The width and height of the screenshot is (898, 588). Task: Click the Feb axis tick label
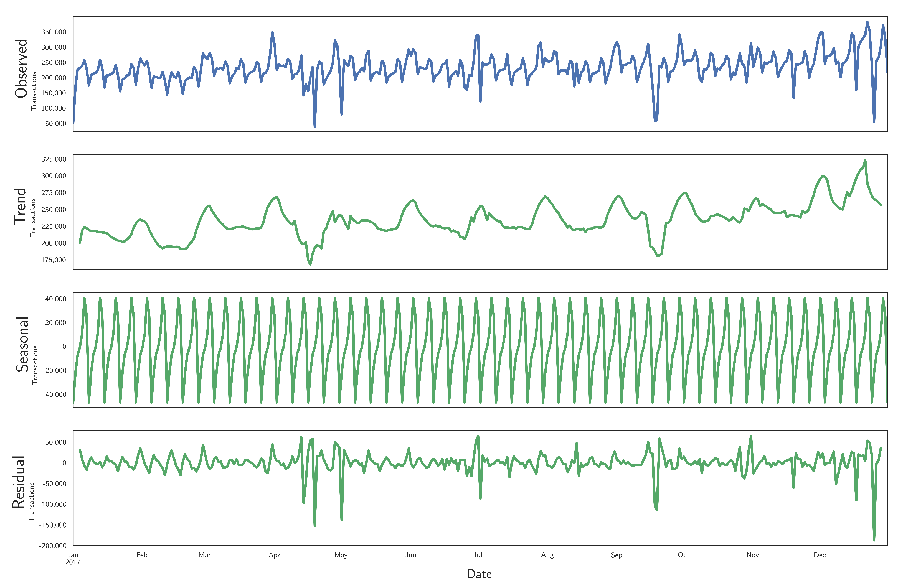tap(142, 555)
